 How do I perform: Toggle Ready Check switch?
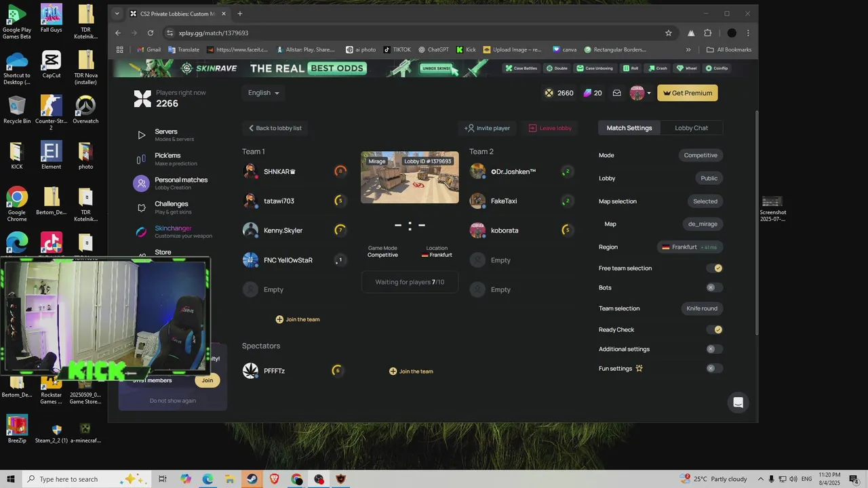pos(715,329)
